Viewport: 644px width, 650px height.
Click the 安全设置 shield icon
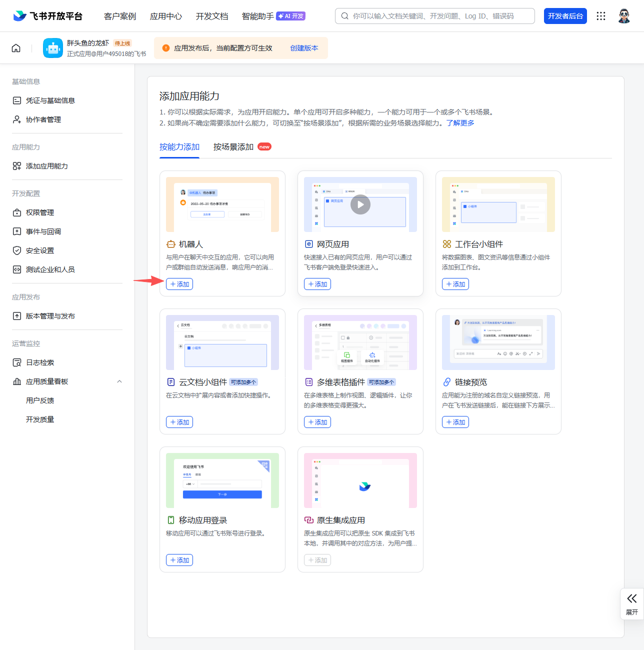pyautogui.click(x=17, y=250)
